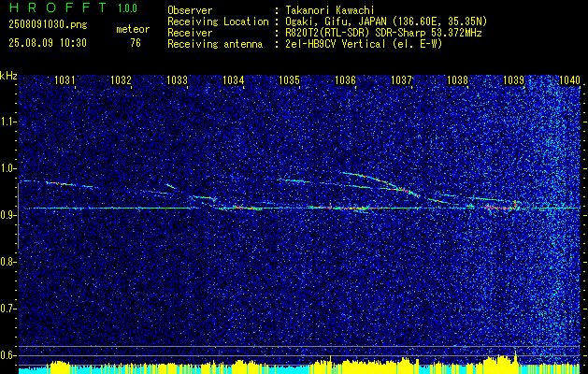Image resolution: width=588 pixels, height=374 pixels.
Task: Click the 1033 time axis marker
Action: point(177,79)
